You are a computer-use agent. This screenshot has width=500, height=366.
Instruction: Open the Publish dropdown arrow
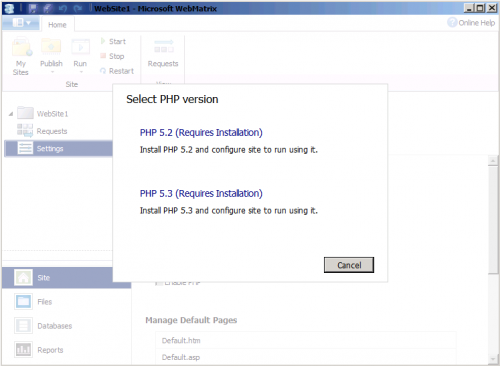[x=52, y=72]
